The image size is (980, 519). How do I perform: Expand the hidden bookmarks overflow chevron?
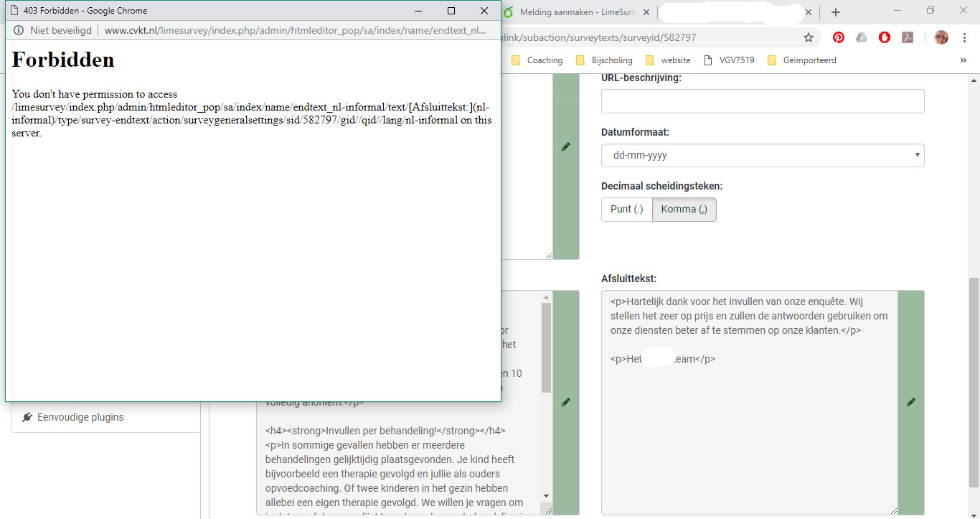click(x=963, y=60)
